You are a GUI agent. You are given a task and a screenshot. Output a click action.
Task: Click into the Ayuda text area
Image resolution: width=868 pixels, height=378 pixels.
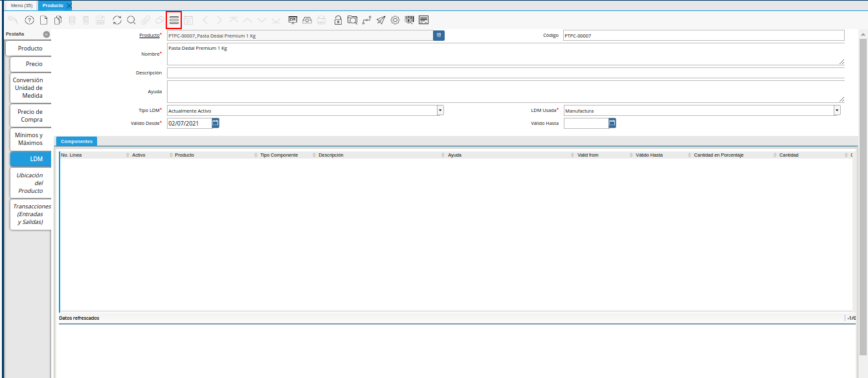click(x=506, y=91)
